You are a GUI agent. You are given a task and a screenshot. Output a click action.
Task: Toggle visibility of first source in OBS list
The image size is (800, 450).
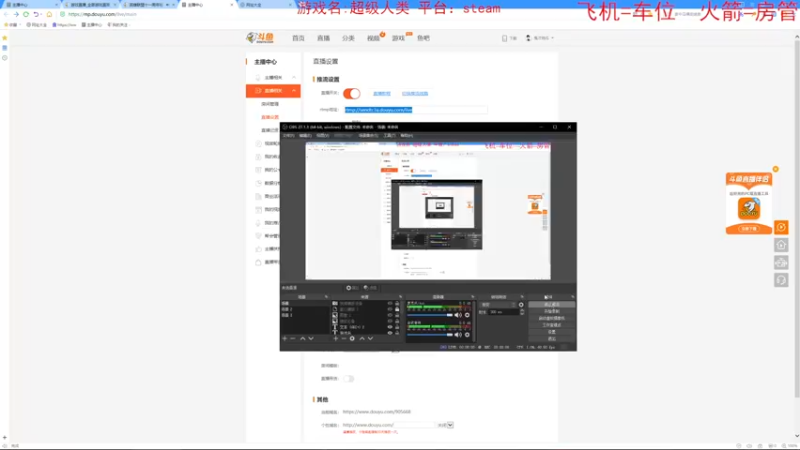(390, 303)
